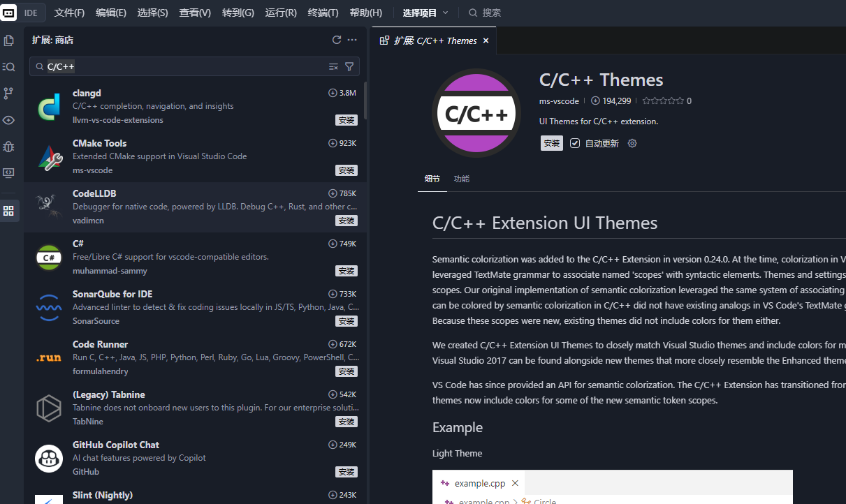Click the clangd extension logo
This screenshot has width=846, height=504.
[49, 107]
